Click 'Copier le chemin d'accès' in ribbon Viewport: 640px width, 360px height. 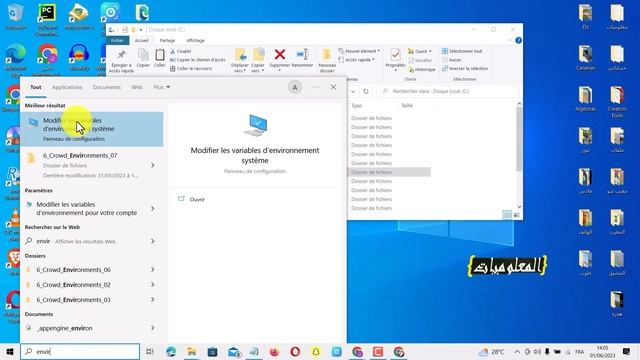click(x=198, y=60)
